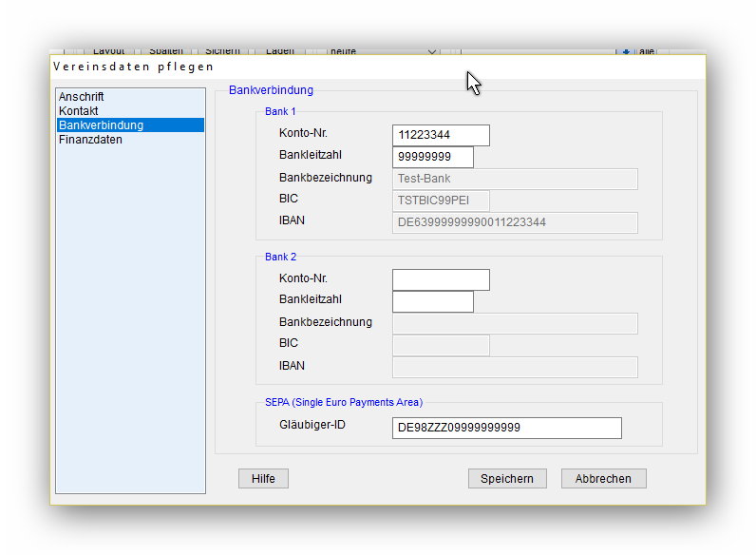Click the Test-Bank Bankbezeichnung field

tap(514, 179)
